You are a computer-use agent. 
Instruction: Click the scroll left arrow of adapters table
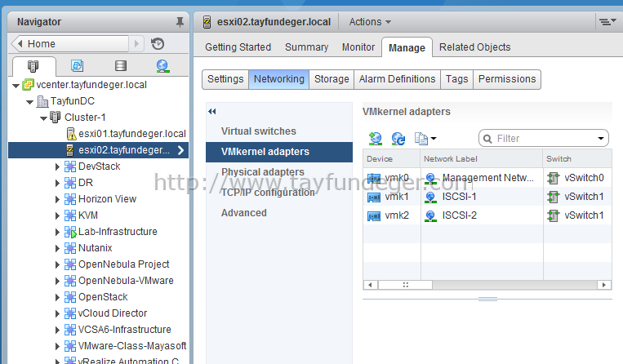(370, 285)
